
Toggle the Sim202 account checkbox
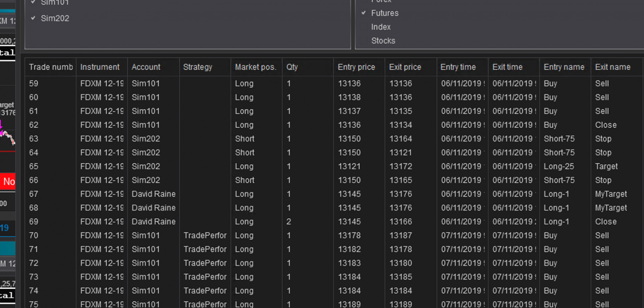click(x=33, y=18)
